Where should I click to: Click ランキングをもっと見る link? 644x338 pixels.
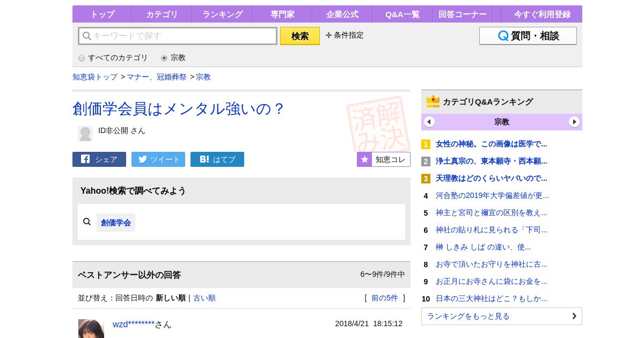502,316
